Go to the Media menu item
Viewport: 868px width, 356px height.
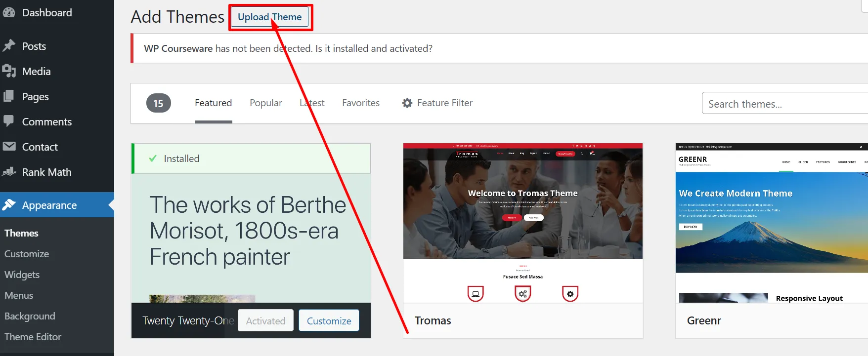click(57, 71)
